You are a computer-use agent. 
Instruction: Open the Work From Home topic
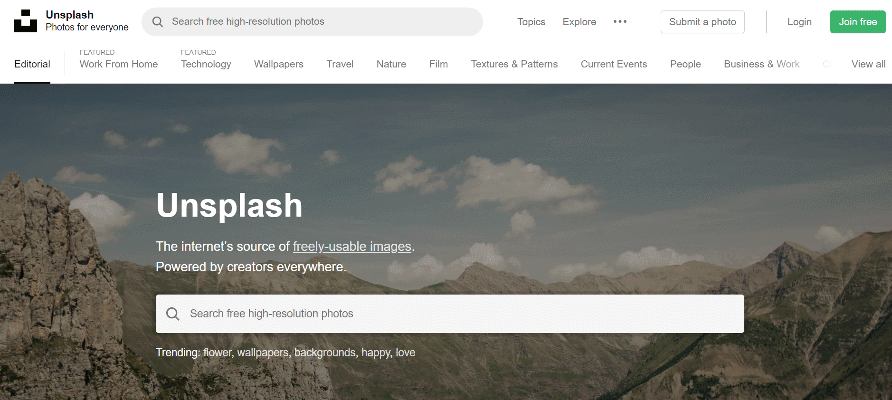[x=118, y=64]
